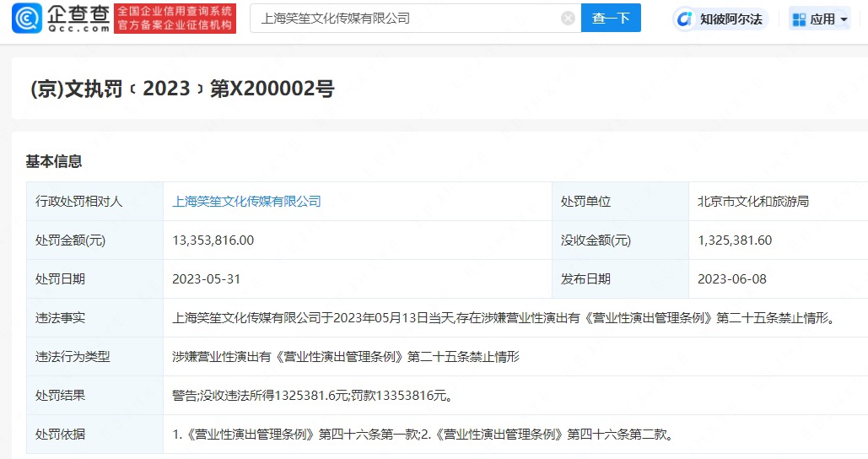Select the 第四十六条 legal basis text
The image size is (868, 459).
(423, 434)
